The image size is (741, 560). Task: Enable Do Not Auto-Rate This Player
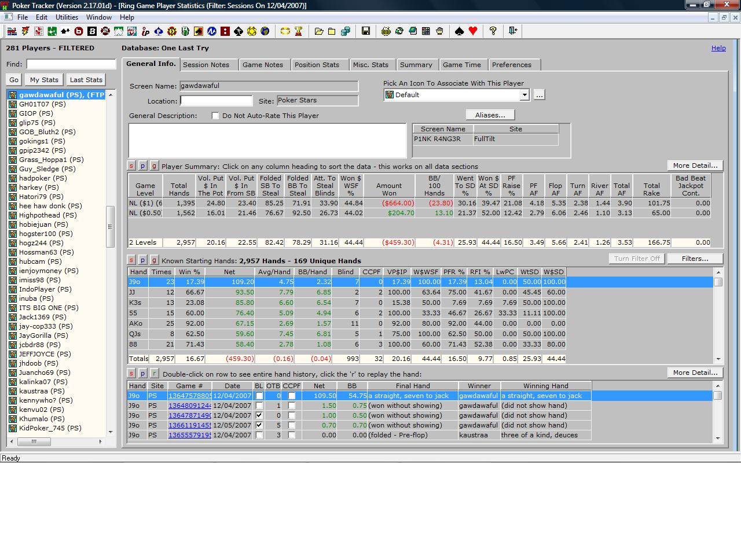pos(215,116)
